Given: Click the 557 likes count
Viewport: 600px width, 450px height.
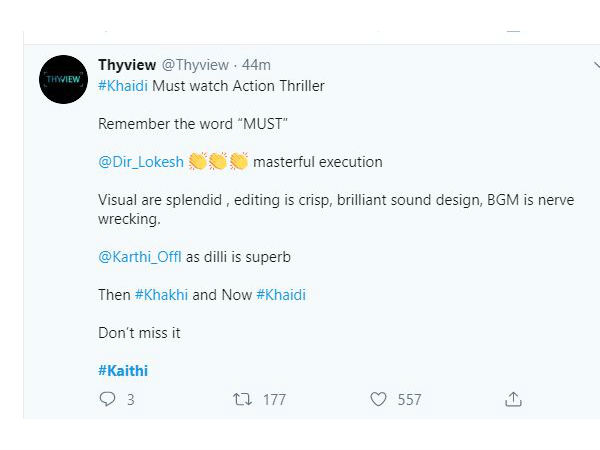Looking at the screenshot, I should click(409, 400).
